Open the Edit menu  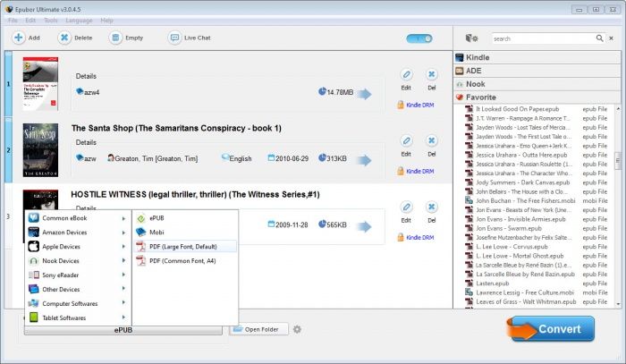(x=30, y=21)
